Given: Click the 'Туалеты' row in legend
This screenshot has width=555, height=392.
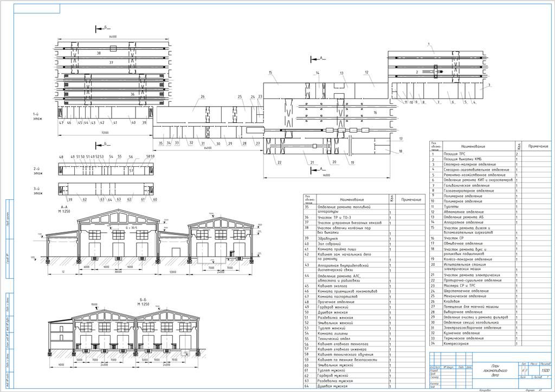Looking at the screenshot, I should [490, 206].
